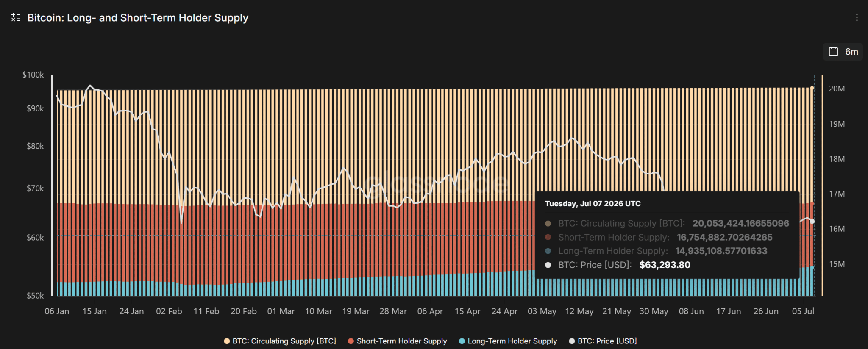Click tooltip date 'Tuesday, Jul 07 2026 UTC'
The width and height of the screenshot is (868, 349).
(x=593, y=204)
